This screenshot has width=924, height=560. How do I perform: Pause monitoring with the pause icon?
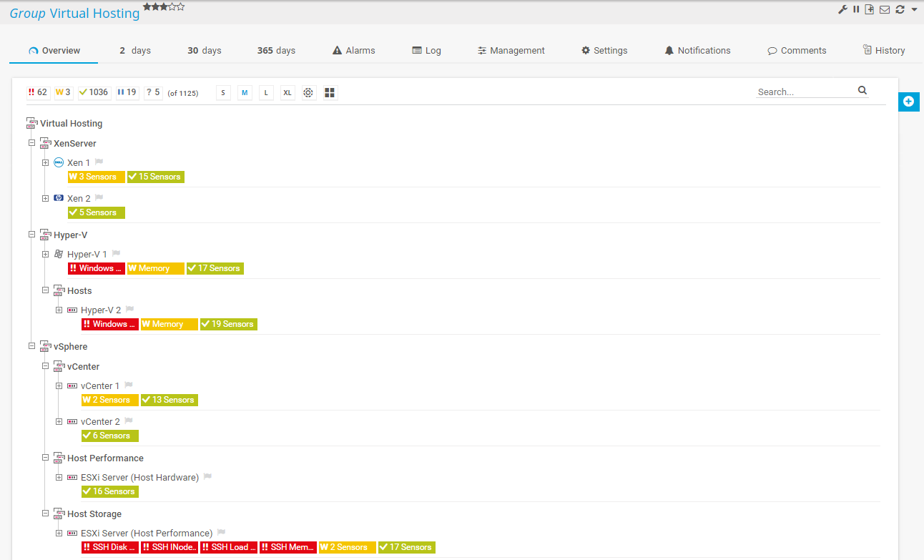pyautogui.click(x=856, y=9)
